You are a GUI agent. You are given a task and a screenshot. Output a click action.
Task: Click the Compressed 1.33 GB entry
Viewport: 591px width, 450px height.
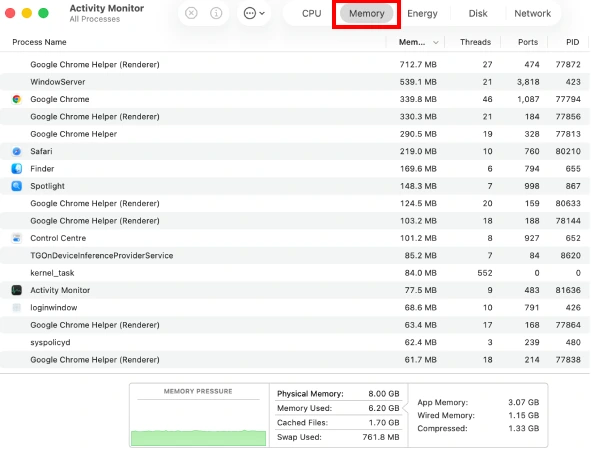(x=478, y=428)
